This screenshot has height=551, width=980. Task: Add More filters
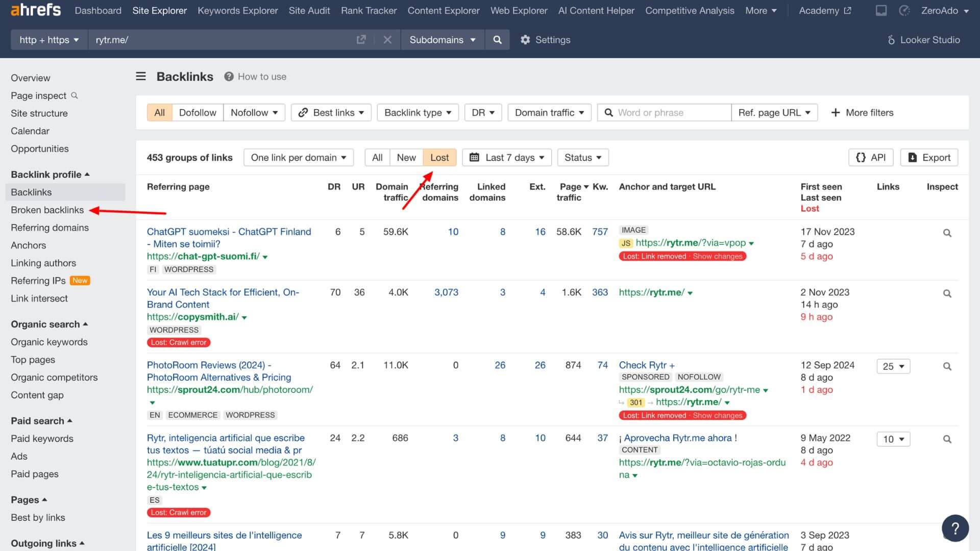[x=862, y=113]
